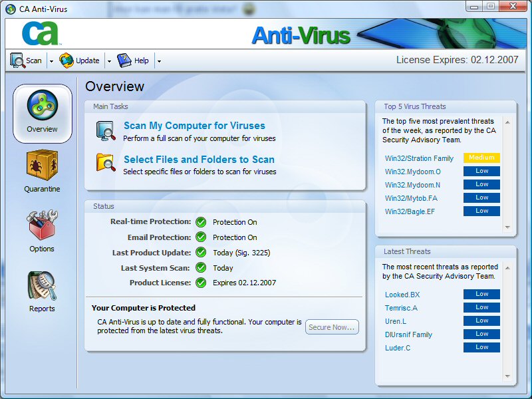Open the Quarantine bug box

42,164
